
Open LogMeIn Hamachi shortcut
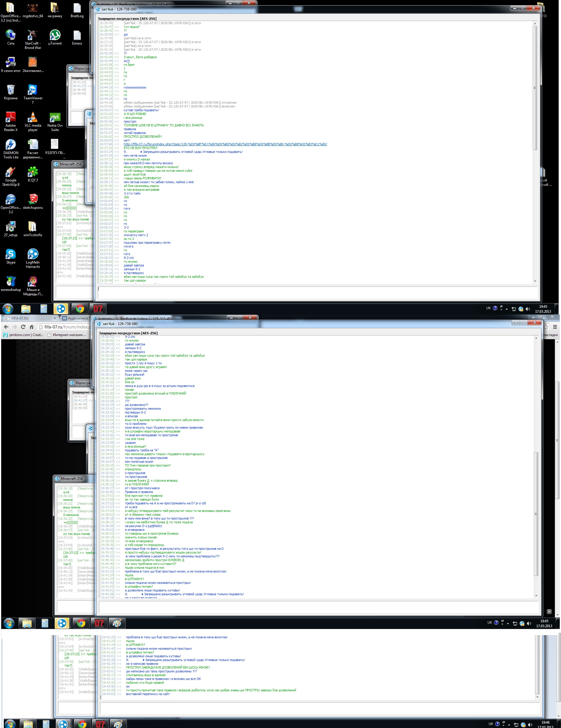pos(33,254)
